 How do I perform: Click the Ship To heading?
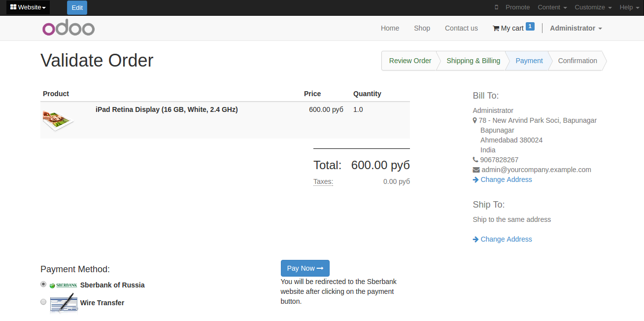tap(489, 205)
